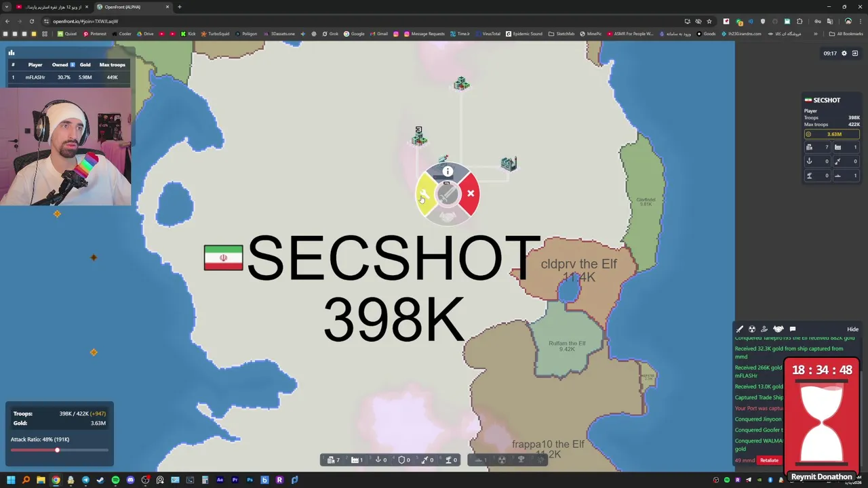Image resolution: width=868 pixels, height=488 pixels.
Task: Select the city build icon in bottom bar
Action: click(x=333, y=460)
